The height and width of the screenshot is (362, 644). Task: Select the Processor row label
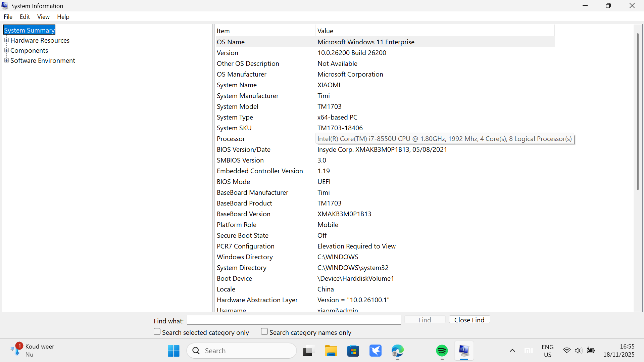point(231,139)
